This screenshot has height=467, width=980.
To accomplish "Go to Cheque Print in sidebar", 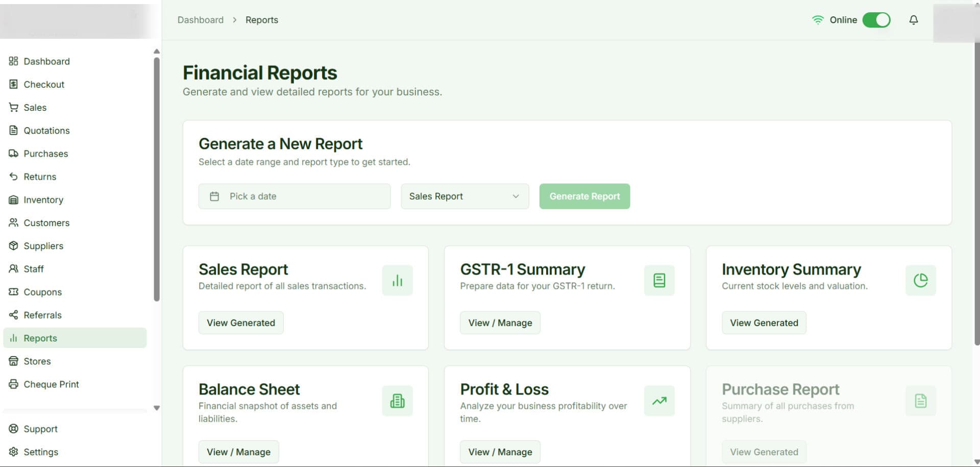I will coord(51,384).
